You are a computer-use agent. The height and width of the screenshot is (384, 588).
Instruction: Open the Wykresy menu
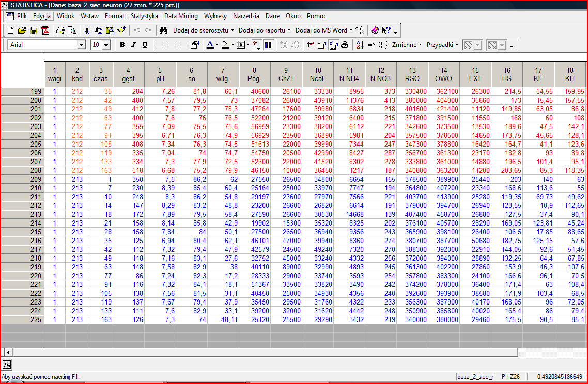(x=215, y=16)
